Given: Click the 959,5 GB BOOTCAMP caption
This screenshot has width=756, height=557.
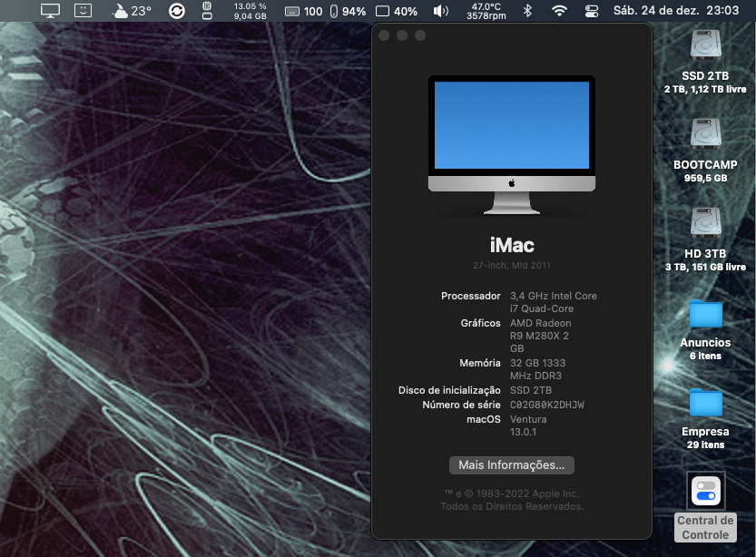Looking at the screenshot, I should [x=705, y=178].
